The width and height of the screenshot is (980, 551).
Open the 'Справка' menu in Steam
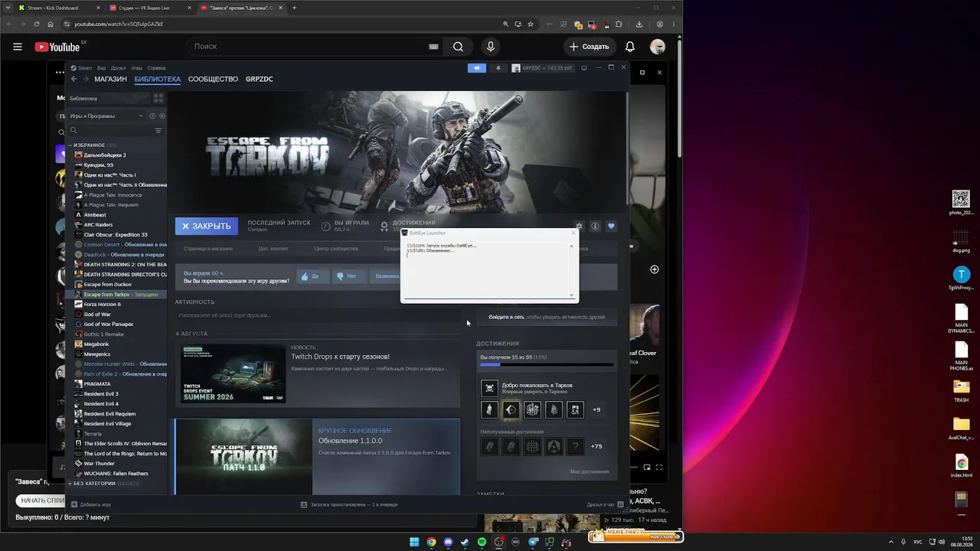(156, 68)
